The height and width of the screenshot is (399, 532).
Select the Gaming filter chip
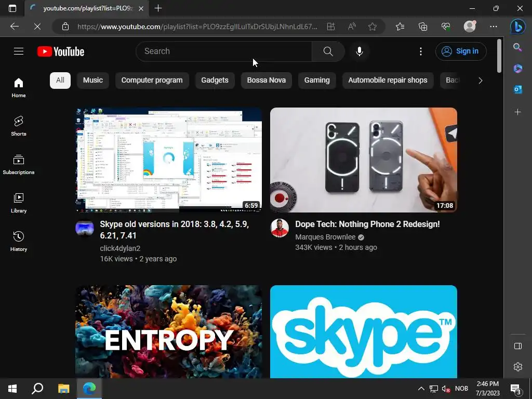(317, 81)
